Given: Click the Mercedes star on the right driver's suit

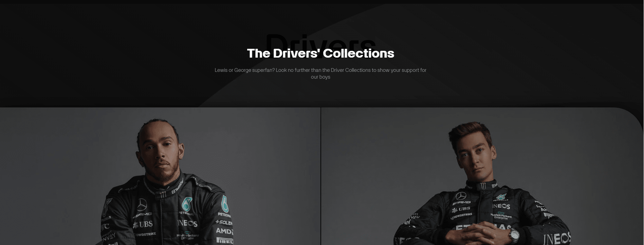Looking at the screenshot, I should [x=461, y=196].
